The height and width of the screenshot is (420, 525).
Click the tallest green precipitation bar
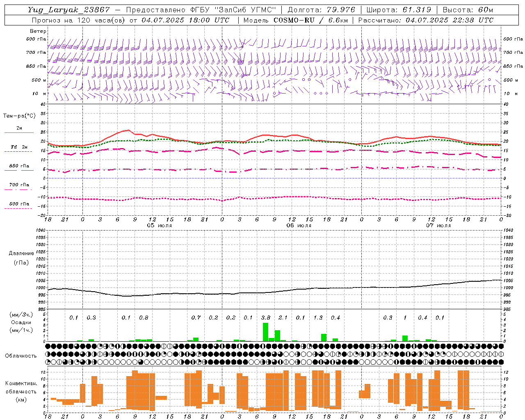(x=265, y=332)
